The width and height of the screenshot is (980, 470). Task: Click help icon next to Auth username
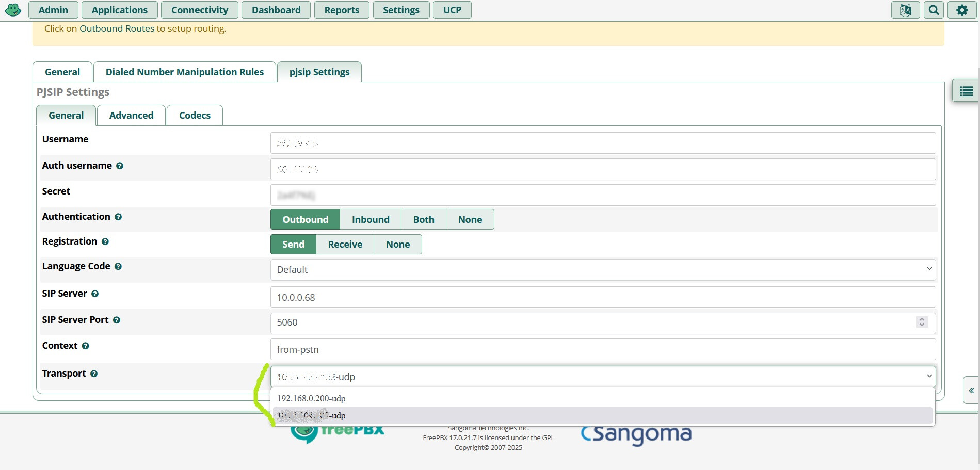point(120,166)
